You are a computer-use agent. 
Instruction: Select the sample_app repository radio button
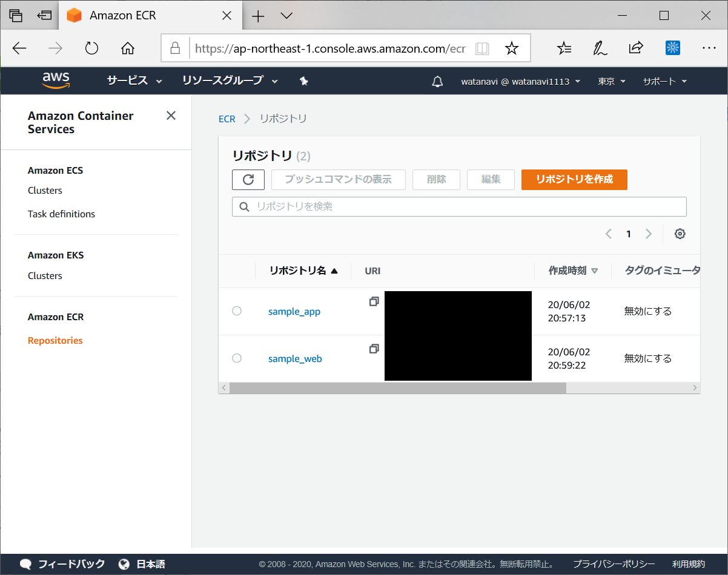237,311
